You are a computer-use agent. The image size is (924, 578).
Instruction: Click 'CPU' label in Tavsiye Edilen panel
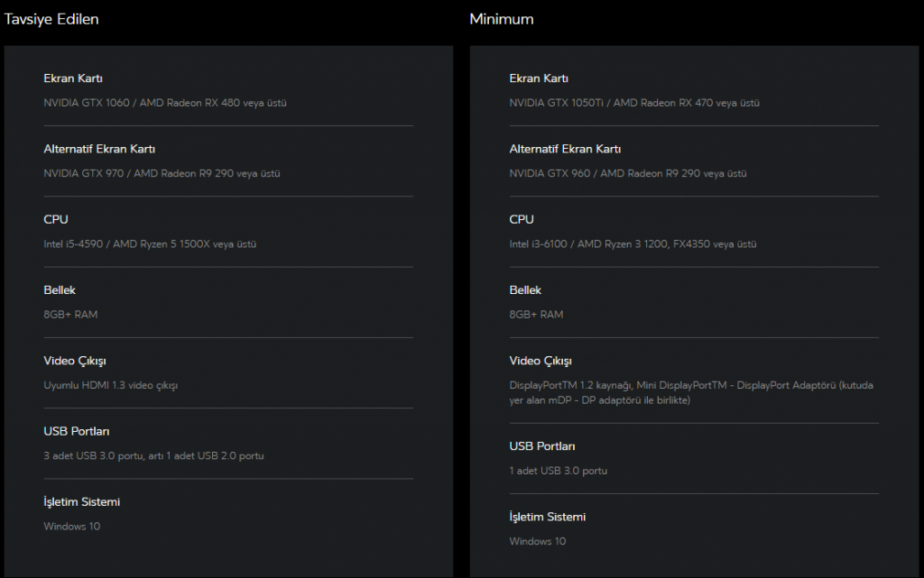[x=56, y=219]
